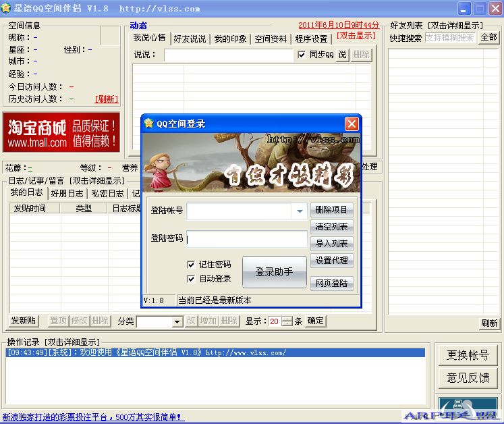Click the 当前已经是最新版本 status text
The height and width of the screenshot is (424, 504).
[x=215, y=300]
